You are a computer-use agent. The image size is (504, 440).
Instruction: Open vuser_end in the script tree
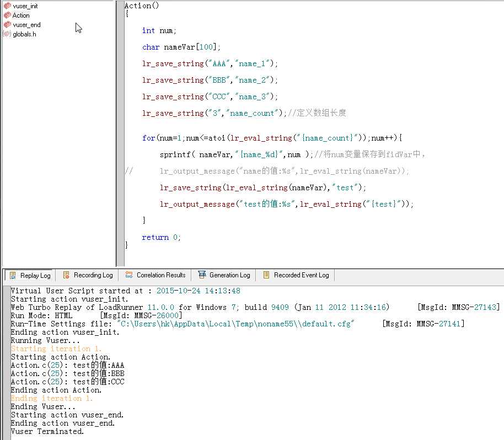click(x=26, y=25)
